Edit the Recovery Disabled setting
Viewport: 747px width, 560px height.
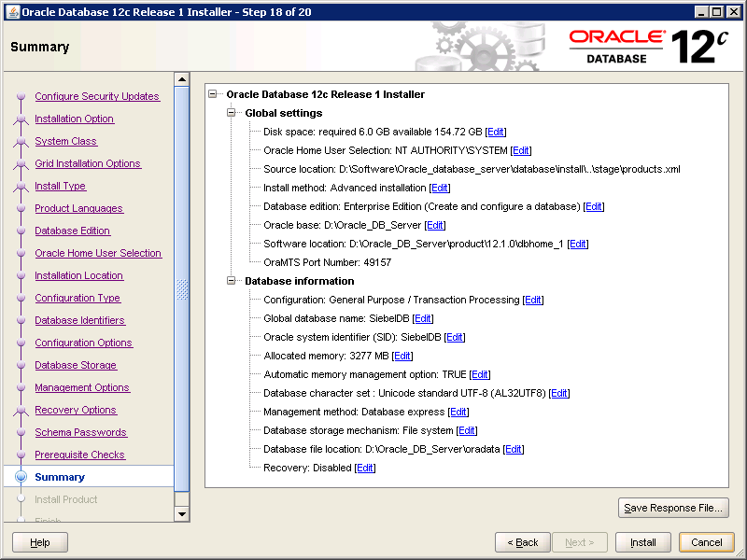pyautogui.click(x=365, y=469)
